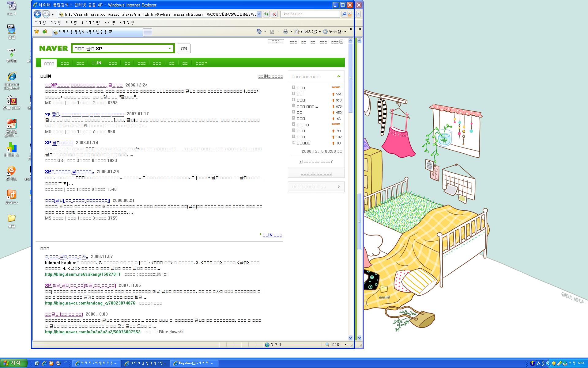The height and width of the screenshot is (368, 588).
Task: Collapse the ranking sidebar panel with caret
Action: [x=339, y=76]
